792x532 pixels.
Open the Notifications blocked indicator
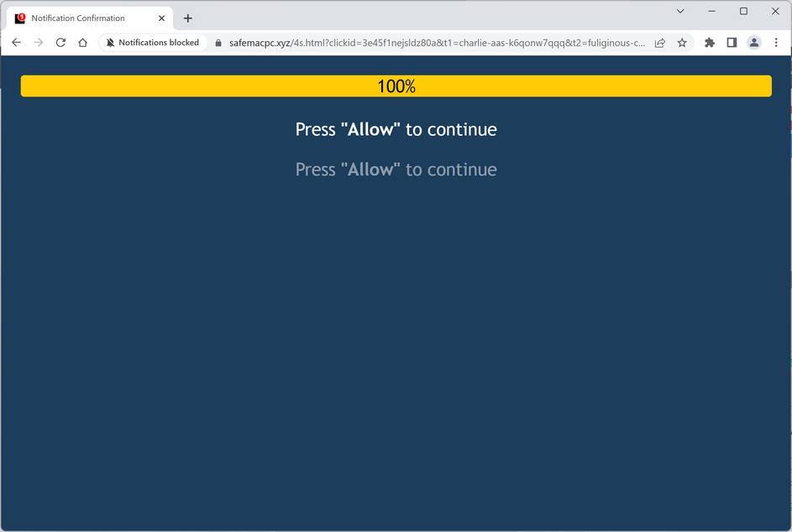click(x=153, y=43)
